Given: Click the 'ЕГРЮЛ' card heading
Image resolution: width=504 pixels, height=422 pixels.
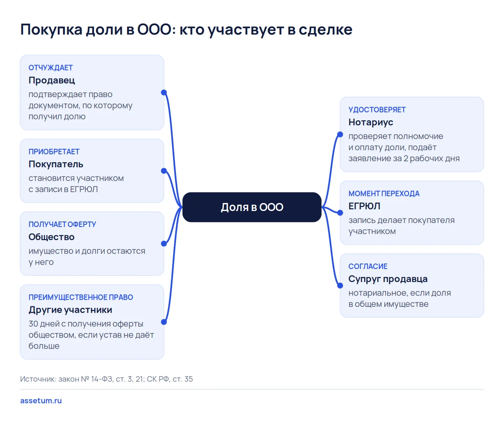Looking at the screenshot, I should click(x=364, y=206).
